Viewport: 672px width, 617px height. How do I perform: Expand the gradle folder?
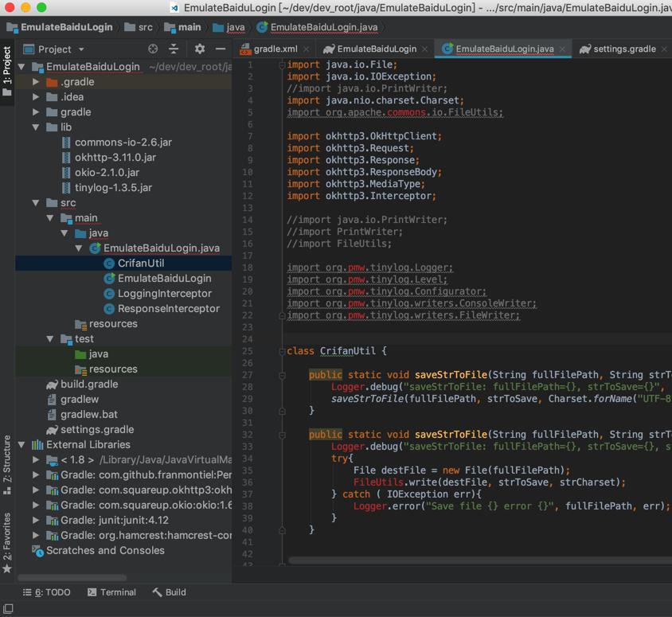click(x=36, y=112)
